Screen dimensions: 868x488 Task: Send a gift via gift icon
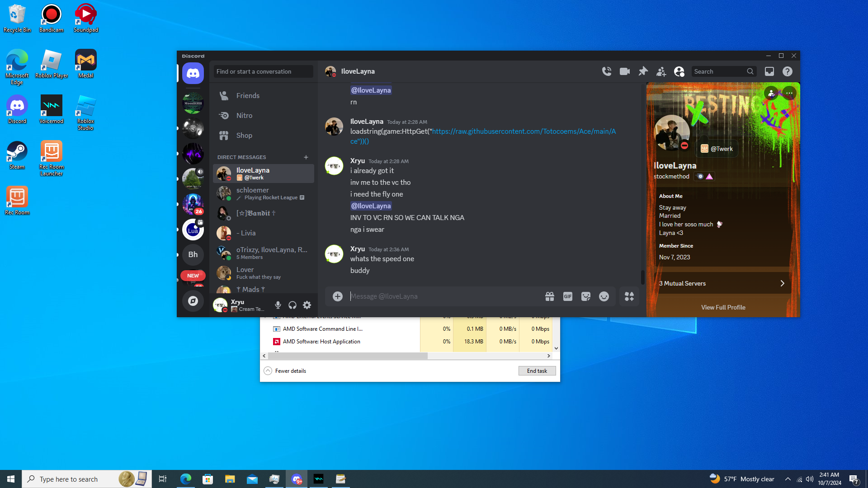coord(550,296)
